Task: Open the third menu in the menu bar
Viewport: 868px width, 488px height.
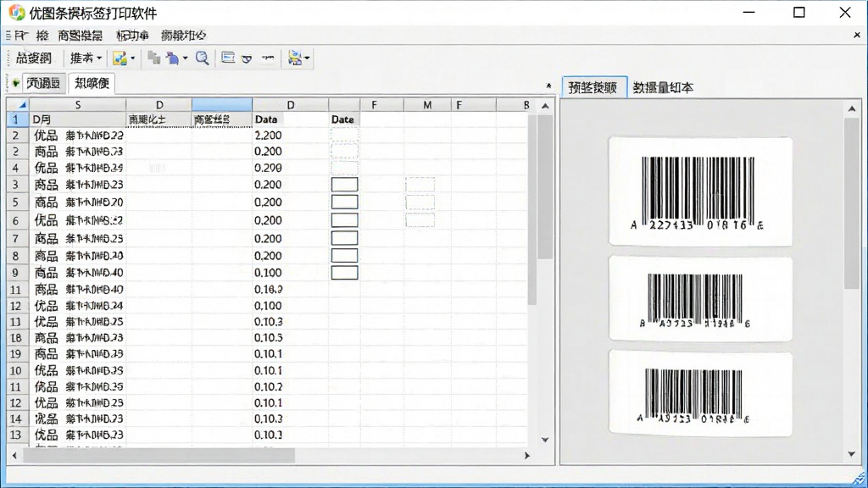Action: pos(81,36)
